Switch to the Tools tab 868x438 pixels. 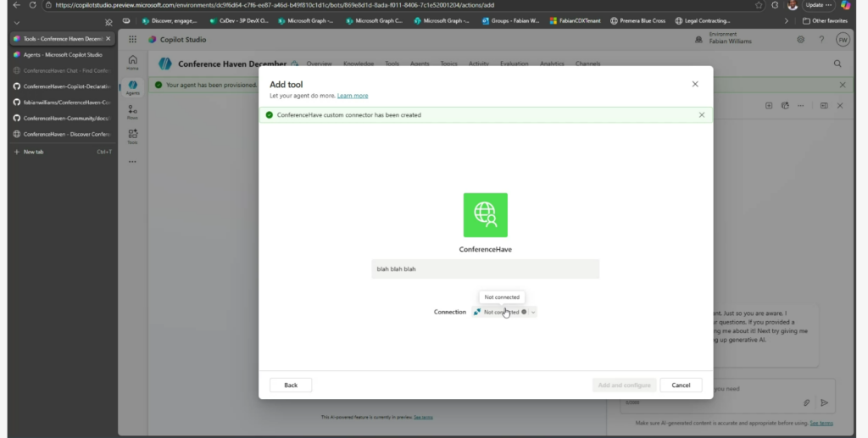[x=392, y=64]
